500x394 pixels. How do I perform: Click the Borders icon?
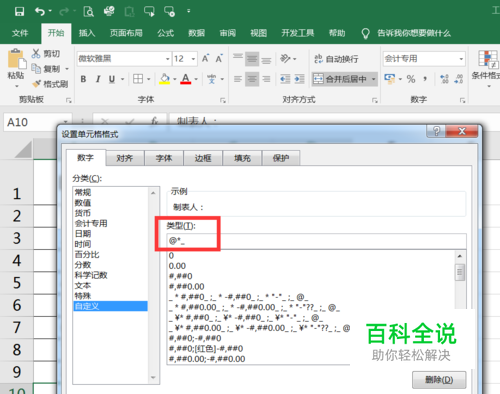(138, 79)
